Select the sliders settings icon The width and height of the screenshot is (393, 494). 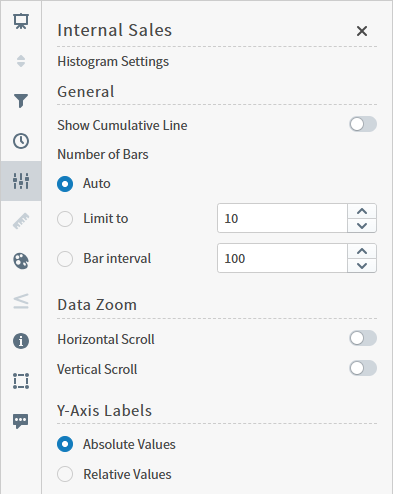click(21, 181)
